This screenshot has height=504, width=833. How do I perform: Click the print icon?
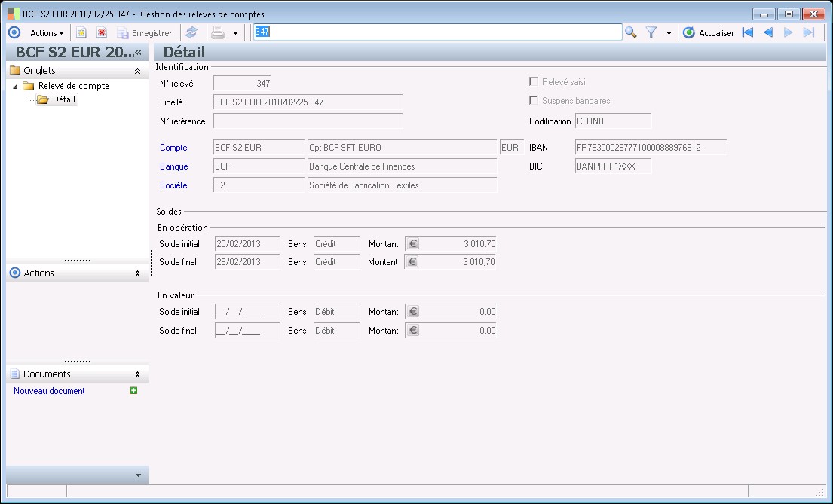pos(218,32)
